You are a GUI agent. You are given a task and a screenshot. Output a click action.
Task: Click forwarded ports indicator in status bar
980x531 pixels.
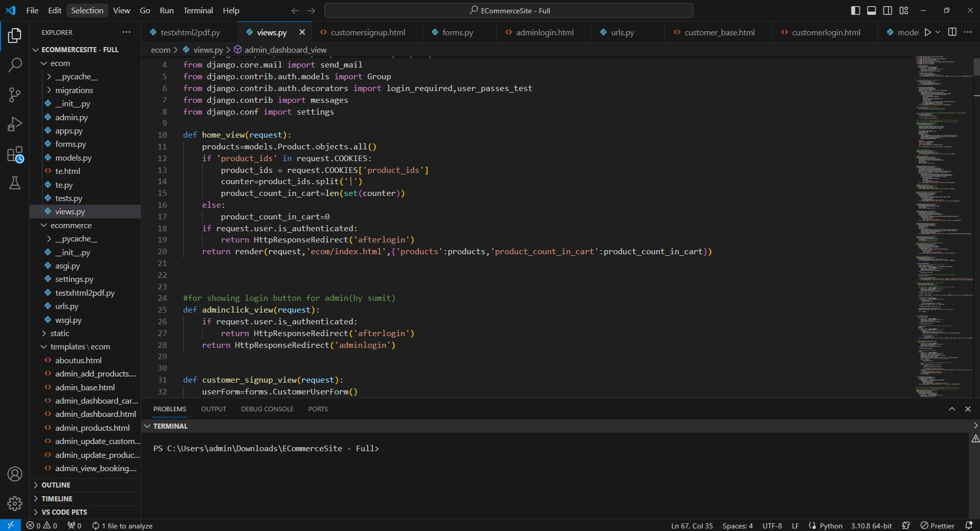click(75, 525)
